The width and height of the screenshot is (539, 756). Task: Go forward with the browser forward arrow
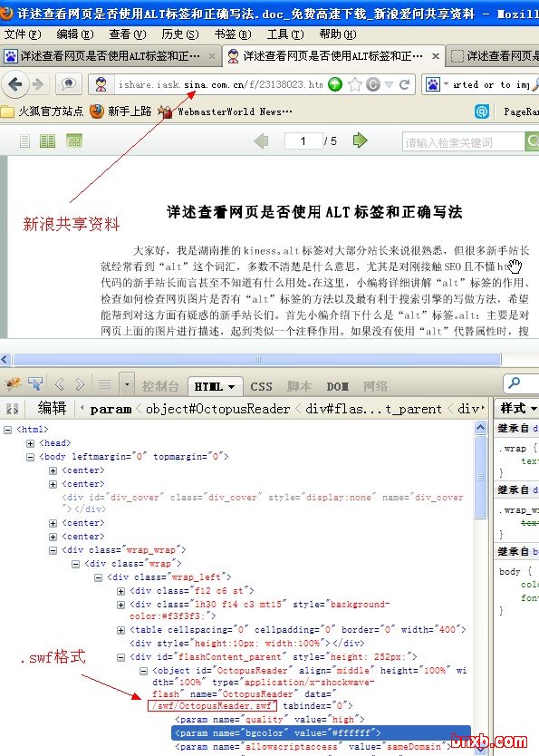(37, 84)
